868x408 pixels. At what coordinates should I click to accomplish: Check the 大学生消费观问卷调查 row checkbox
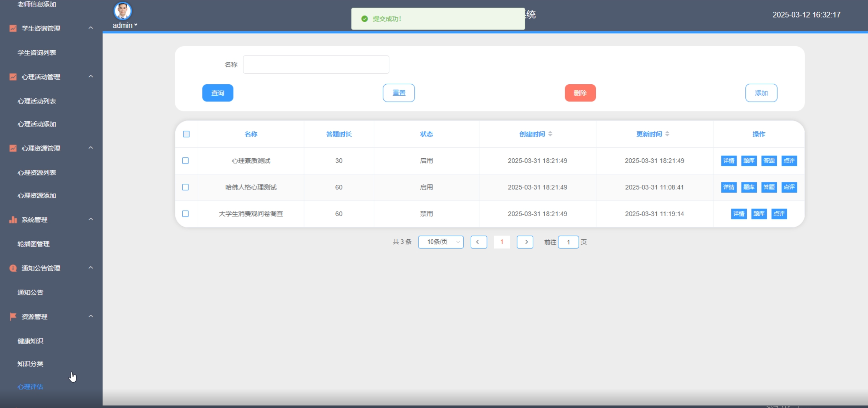[185, 214]
